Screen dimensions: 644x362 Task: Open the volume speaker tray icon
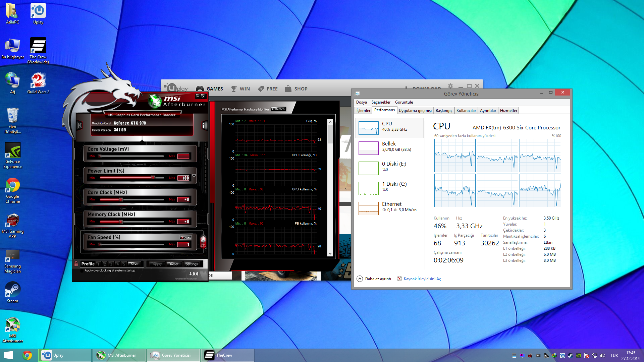click(602, 356)
